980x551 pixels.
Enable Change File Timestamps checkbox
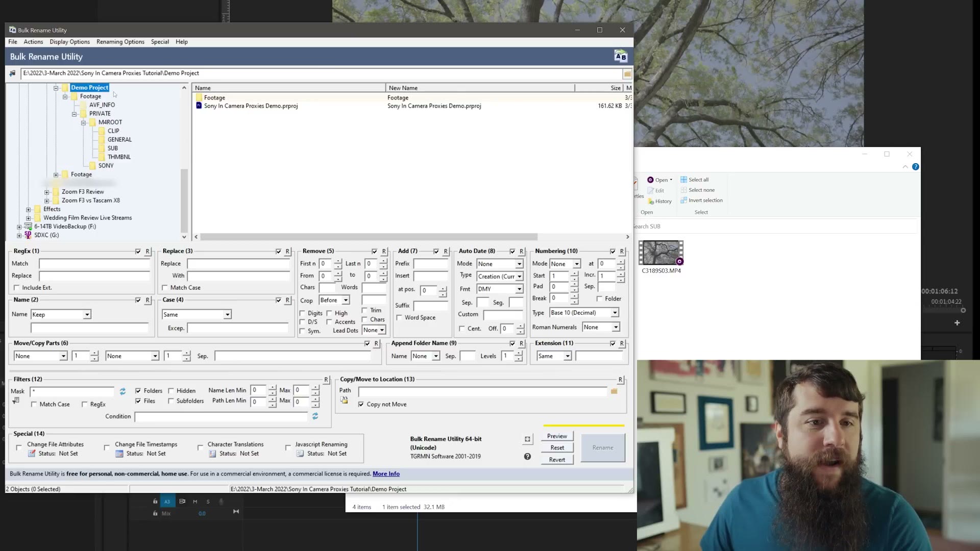pos(106,447)
